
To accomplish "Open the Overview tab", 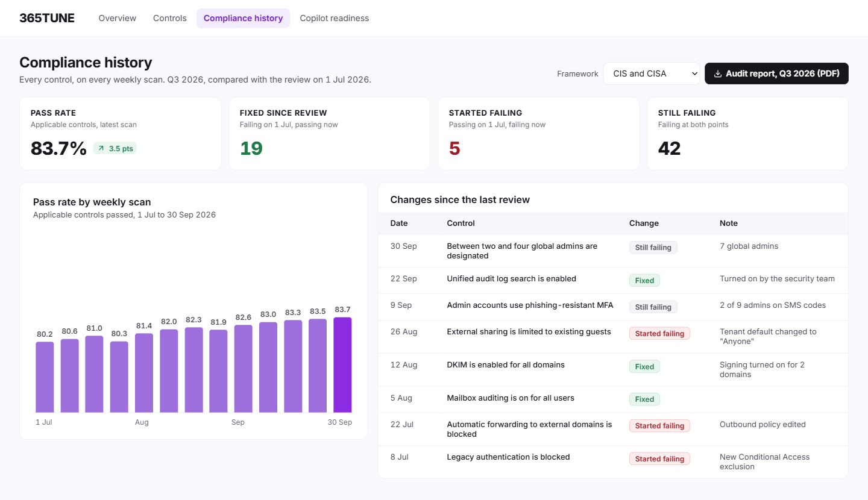I will pos(118,18).
